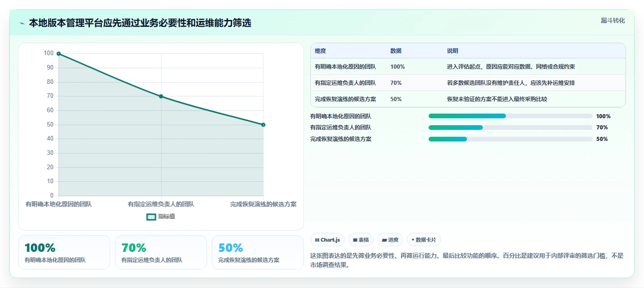This screenshot has width=644, height=288.
Task: Click the 数据 column header
Action: tap(396, 51)
